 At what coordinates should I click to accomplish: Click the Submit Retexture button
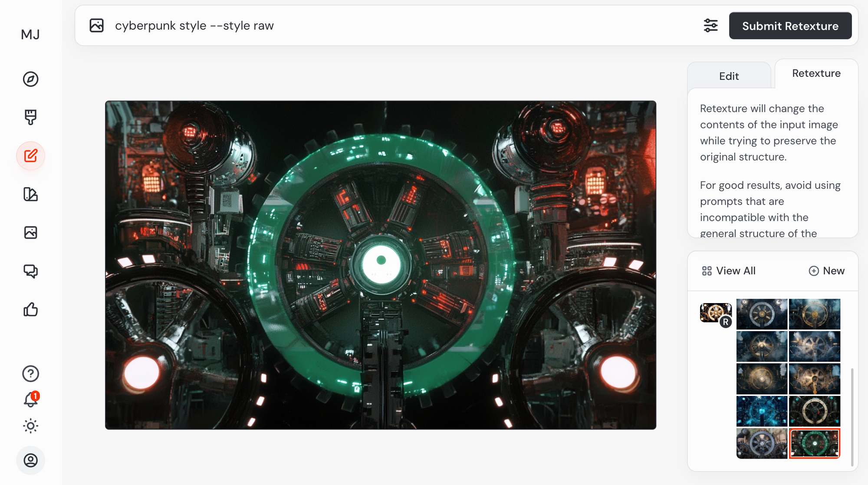point(790,26)
